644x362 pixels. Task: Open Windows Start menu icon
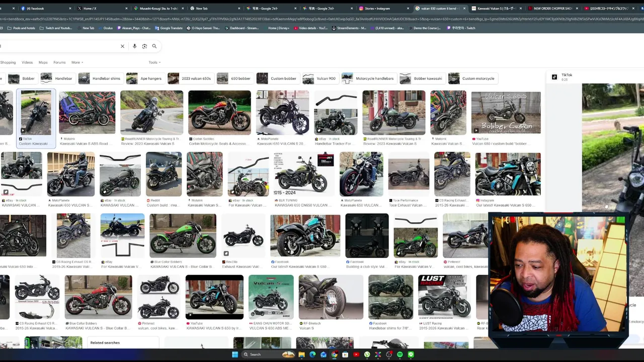point(235,354)
